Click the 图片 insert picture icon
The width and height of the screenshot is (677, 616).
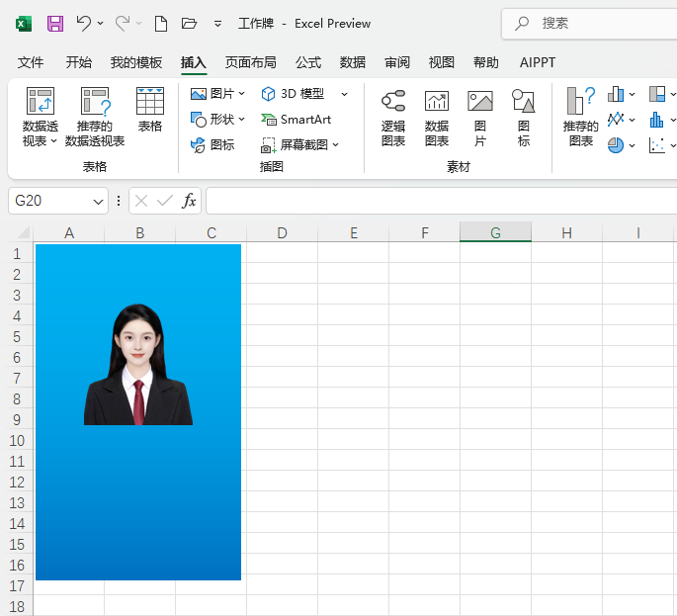[x=199, y=94]
